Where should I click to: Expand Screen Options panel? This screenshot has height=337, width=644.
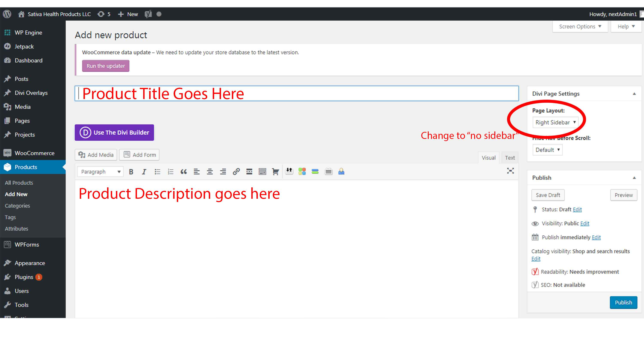point(580,26)
